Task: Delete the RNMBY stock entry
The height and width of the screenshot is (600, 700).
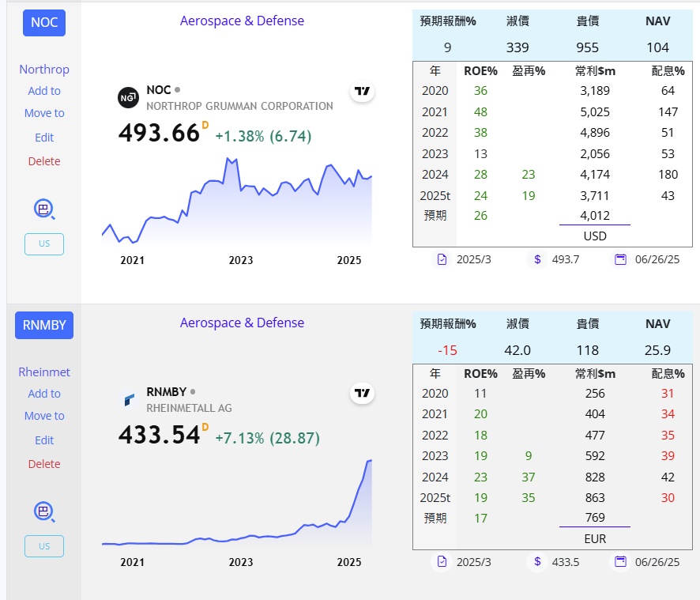Action: pyautogui.click(x=44, y=464)
